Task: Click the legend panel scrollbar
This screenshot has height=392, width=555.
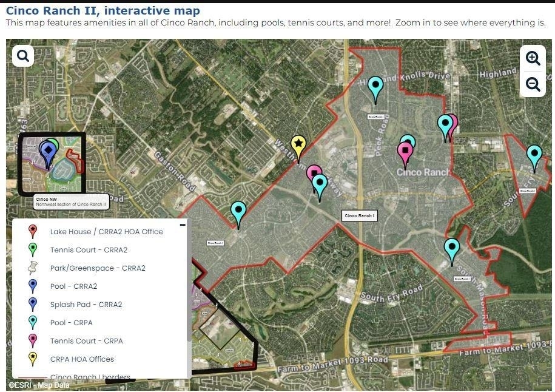Action: 189,280
